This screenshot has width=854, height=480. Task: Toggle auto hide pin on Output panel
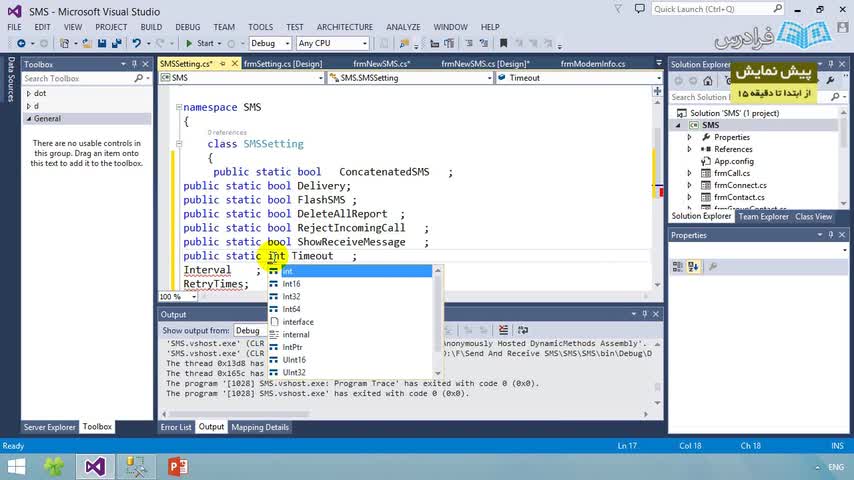(644, 314)
